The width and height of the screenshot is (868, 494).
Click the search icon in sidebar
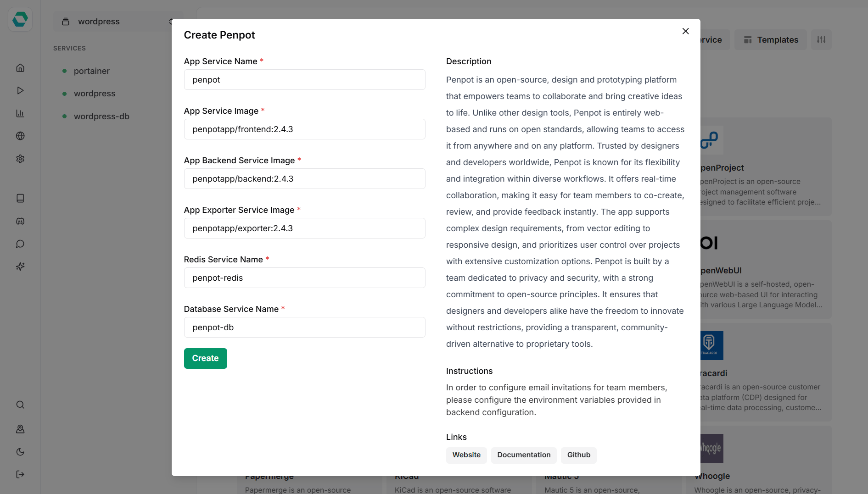click(20, 405)
